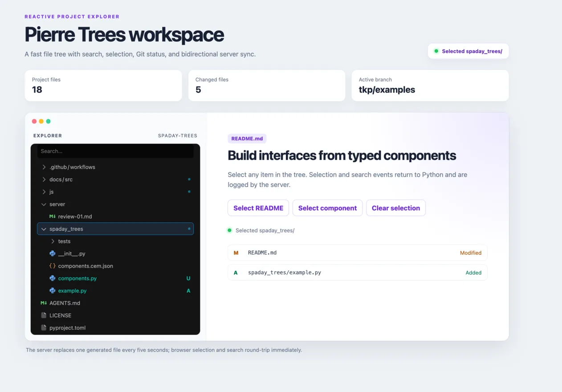Viewport: 562px width, 392px height.
Task: Select the example.py file name in the tree
Action: (72, 290)
